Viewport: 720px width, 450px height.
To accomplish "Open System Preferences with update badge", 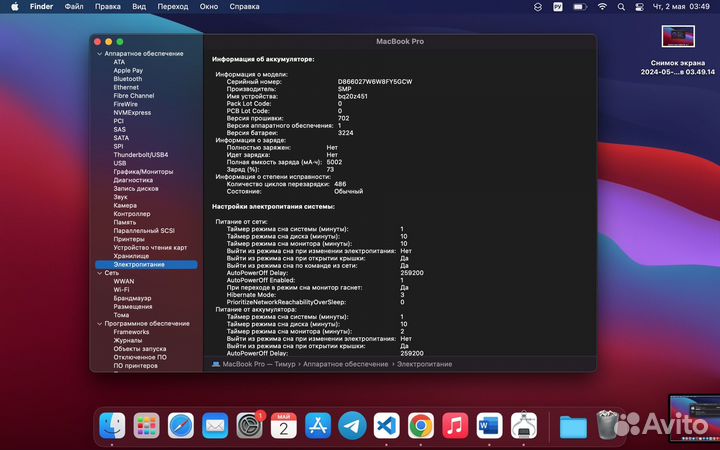I will (x=249, y=426).
